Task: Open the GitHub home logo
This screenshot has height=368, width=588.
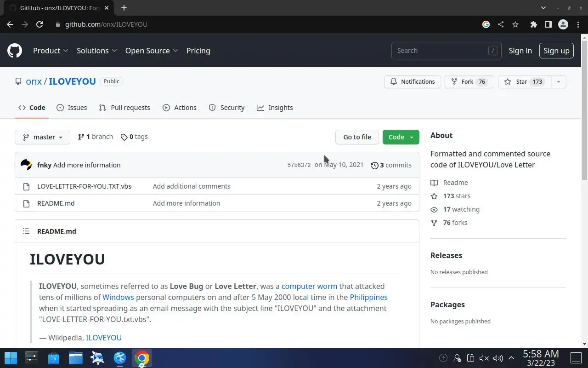Action: tap(15, 51)
